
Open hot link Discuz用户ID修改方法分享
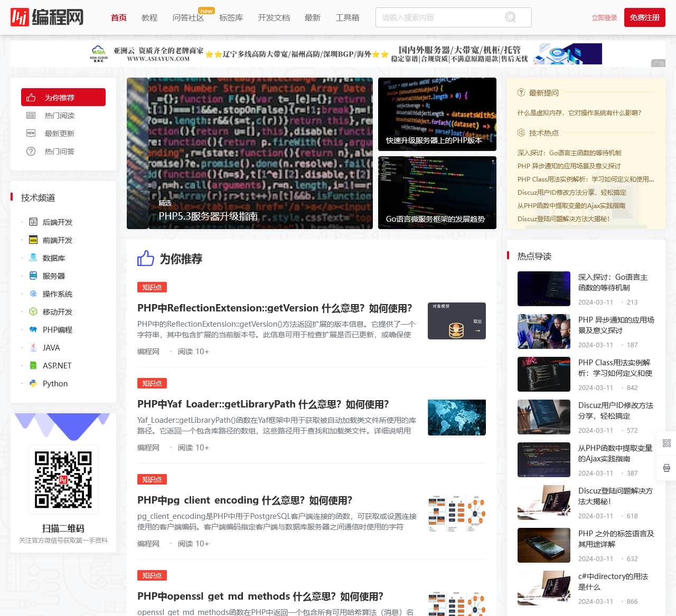[x=572, y=192]
